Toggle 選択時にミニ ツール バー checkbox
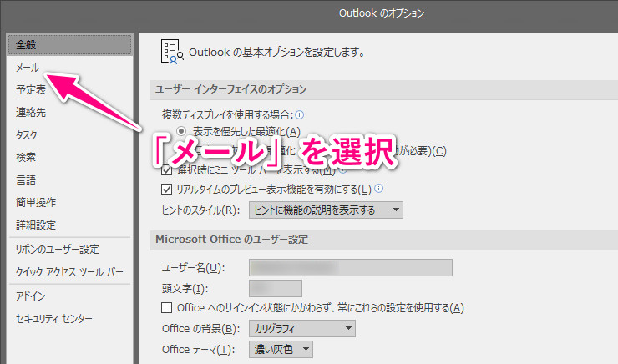 (x=167, y=170)
